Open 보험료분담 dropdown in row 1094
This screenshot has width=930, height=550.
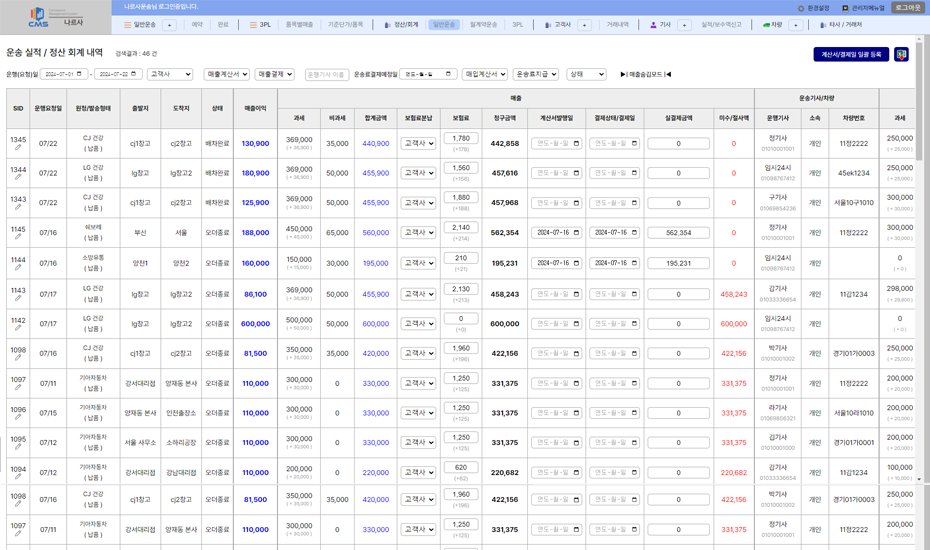[x=418, y=473]
